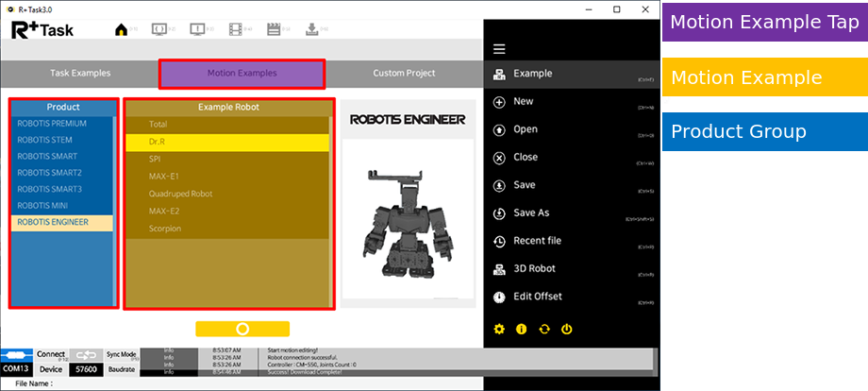Select 'Controller : CM-550' log entry
868x391 pixels.
pyautogui.click(x=311, y=365)
